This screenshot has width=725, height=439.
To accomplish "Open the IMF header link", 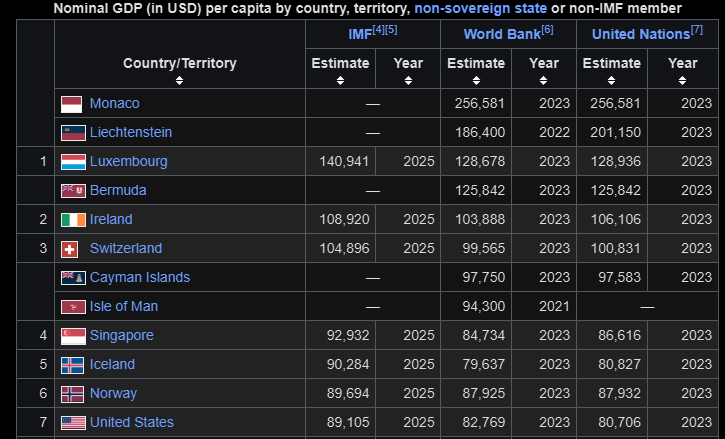I will coord(360,35).
